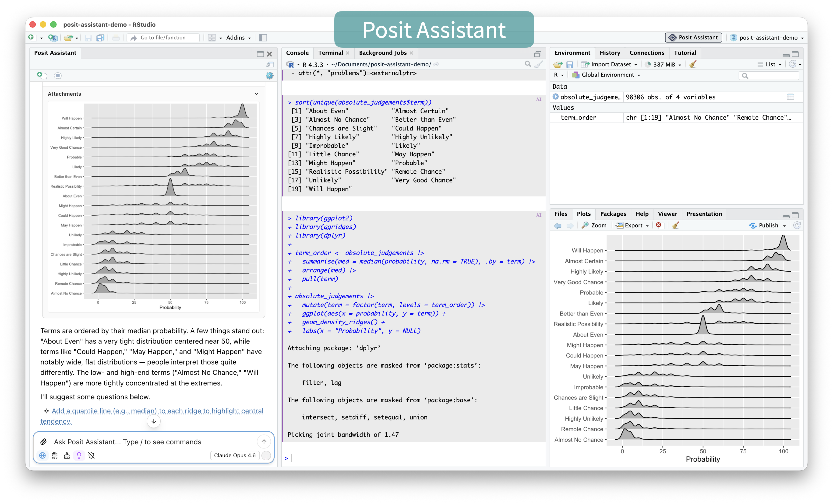Clear Environment objects with the broom
This screenshot has width=833, height=504.
pyautogui.click(x=693, y=64)
